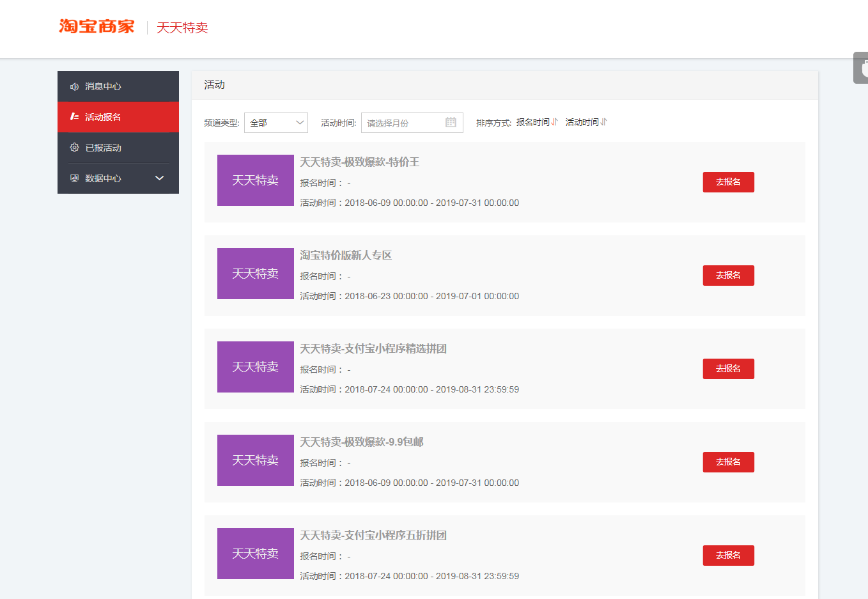The image size is (868, 599).
Task: Click the 天天特卖 header title
Action: (x=182, y=27)
